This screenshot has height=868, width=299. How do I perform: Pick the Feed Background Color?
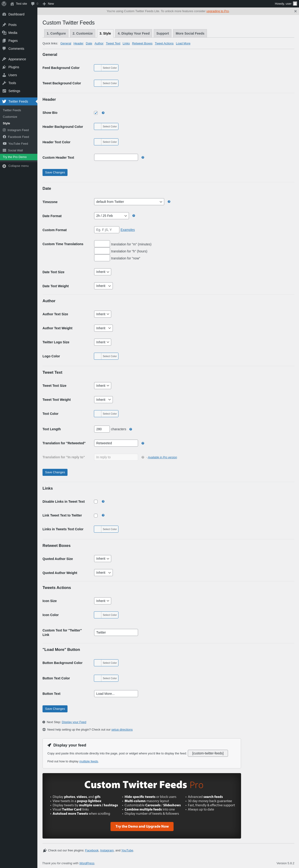point(106,68)
